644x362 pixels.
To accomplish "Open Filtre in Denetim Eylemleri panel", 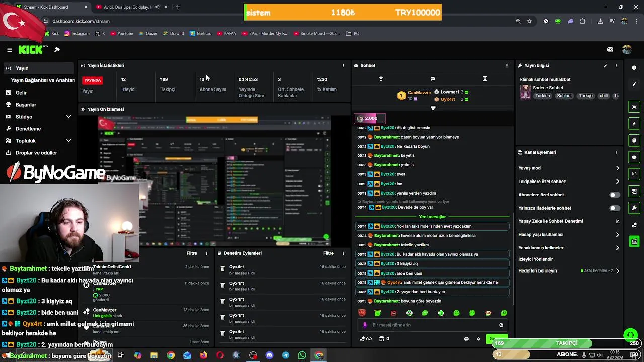I will tap(328, 253).
